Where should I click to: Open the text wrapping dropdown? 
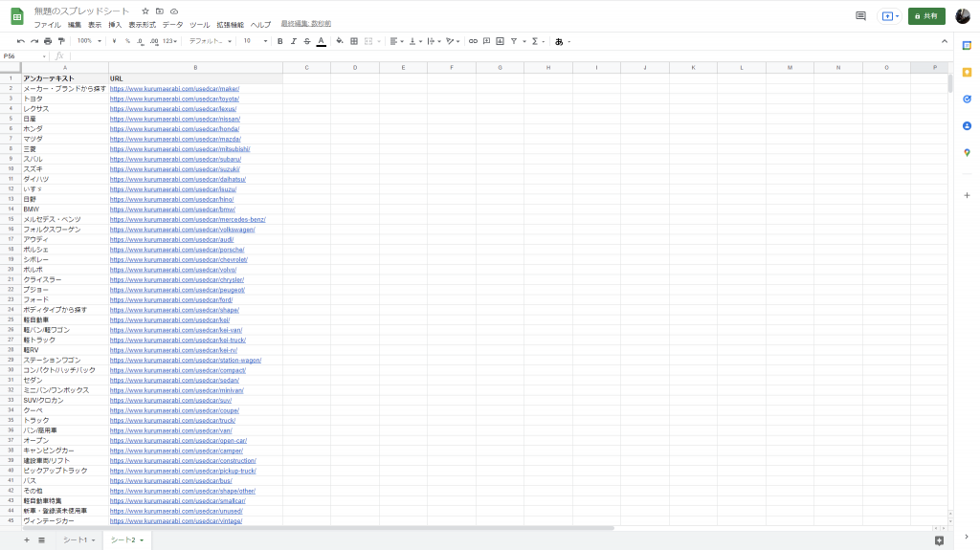pyautogui.click(x=434, y=41)
